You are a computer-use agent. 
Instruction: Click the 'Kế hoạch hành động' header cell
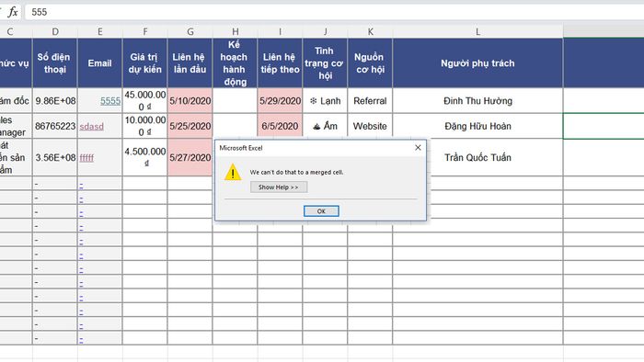[x=235, y=63]
